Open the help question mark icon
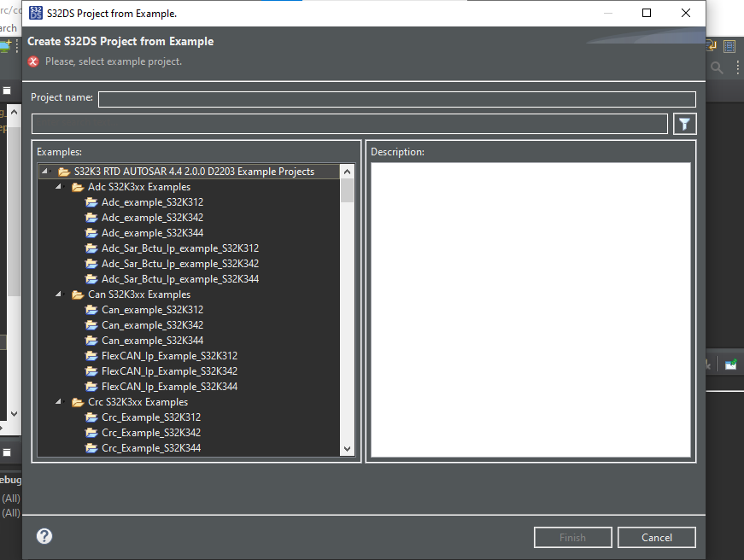Viewport: 744px width, 560px height. click(x=44, y=536)
